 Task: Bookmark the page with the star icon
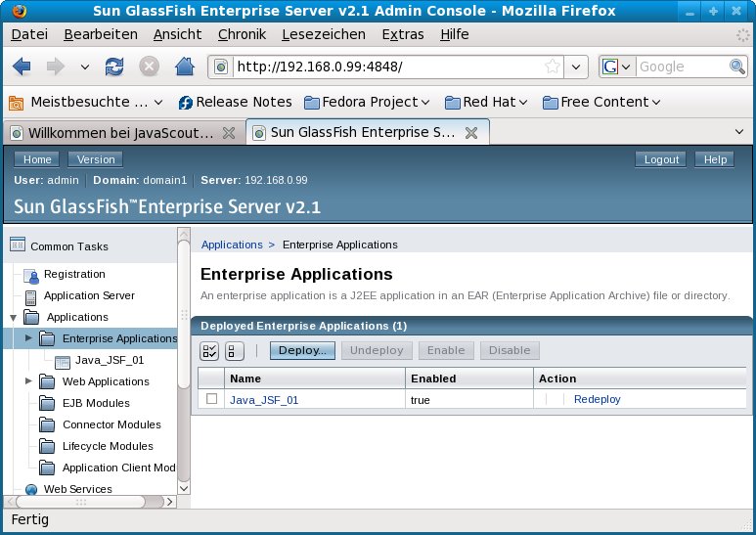tap(553, 67)
